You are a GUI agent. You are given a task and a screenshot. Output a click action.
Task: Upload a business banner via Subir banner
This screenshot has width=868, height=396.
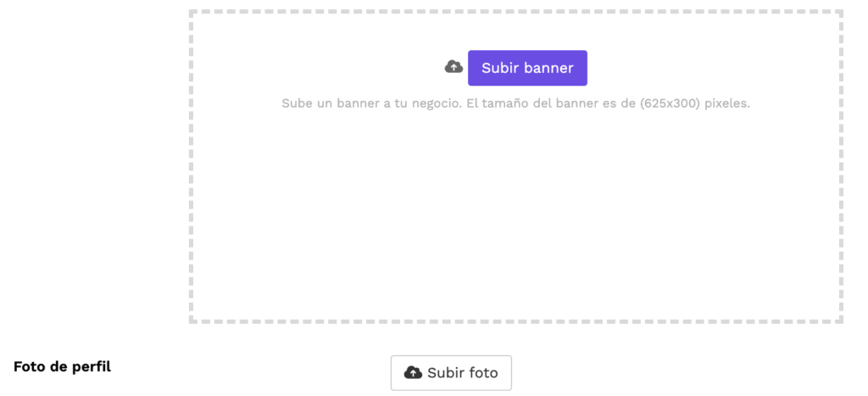[527, 68]
